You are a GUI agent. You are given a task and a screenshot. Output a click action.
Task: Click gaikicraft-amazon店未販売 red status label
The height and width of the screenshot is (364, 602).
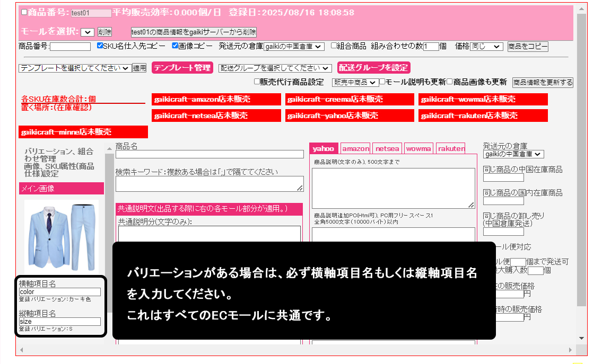216,99
